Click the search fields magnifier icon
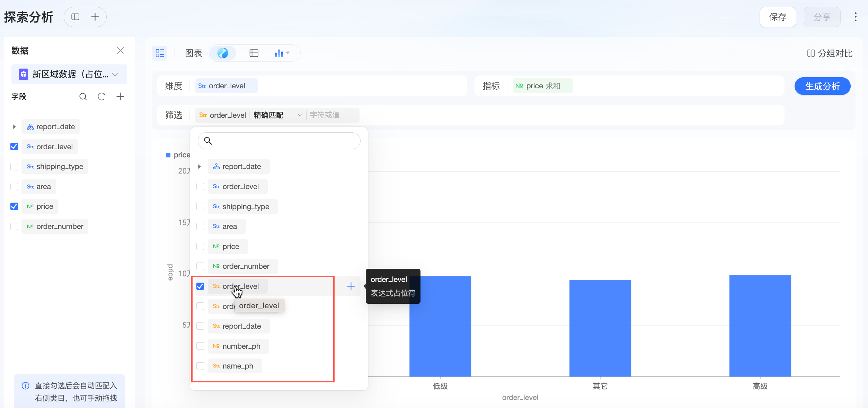 83,97
